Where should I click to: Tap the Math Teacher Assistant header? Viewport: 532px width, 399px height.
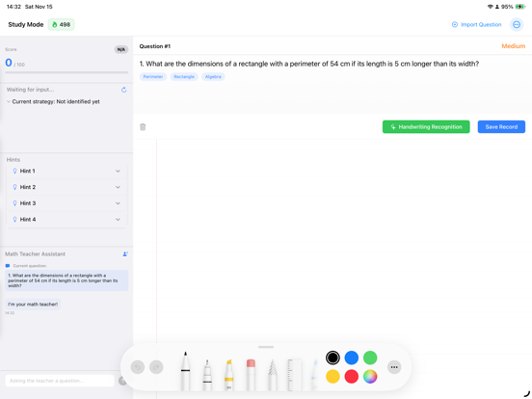click(x=35, y=253)
